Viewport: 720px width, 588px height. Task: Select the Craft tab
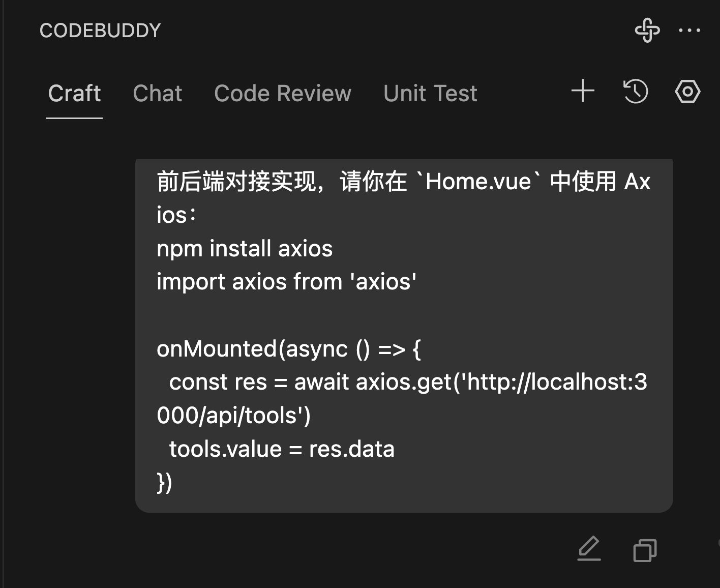74,94
